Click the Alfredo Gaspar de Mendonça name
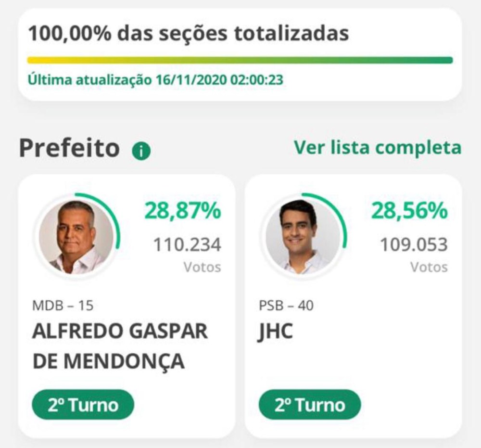The width and height of the screenshot is (481, 448). 120,346
